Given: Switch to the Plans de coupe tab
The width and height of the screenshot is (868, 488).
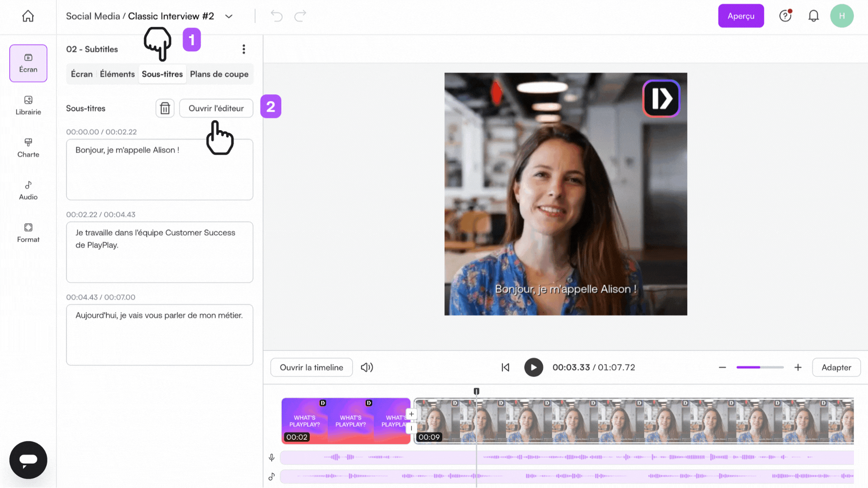Looking at the screenshot, I should point(219,74).
